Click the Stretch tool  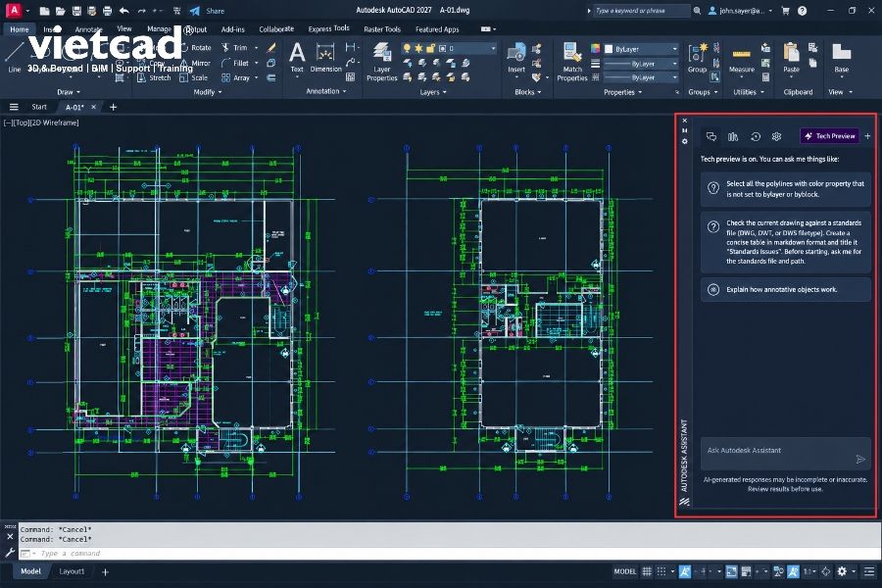point(153,77)
